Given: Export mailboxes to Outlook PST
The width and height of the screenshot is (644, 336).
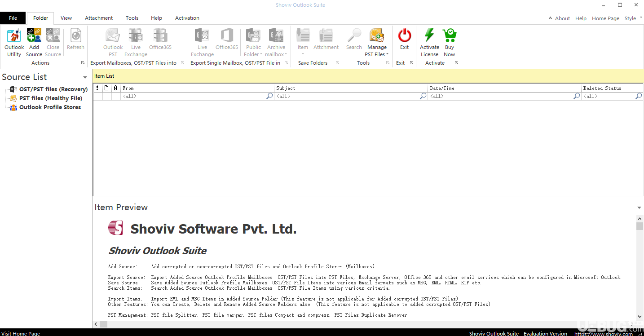Looking at the screenshot, I should [x=113, y=42].
